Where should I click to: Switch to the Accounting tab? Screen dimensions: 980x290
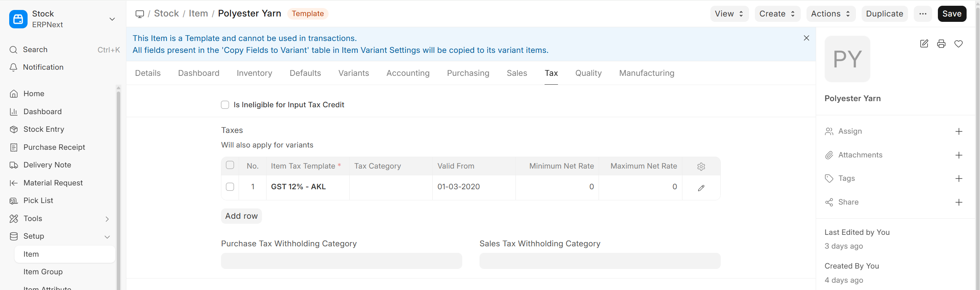pyautogui.click(x=407, y=73)
